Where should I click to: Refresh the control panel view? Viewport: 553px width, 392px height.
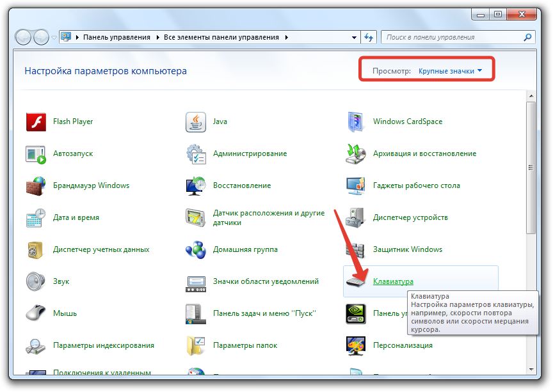(x=369, y=37)
